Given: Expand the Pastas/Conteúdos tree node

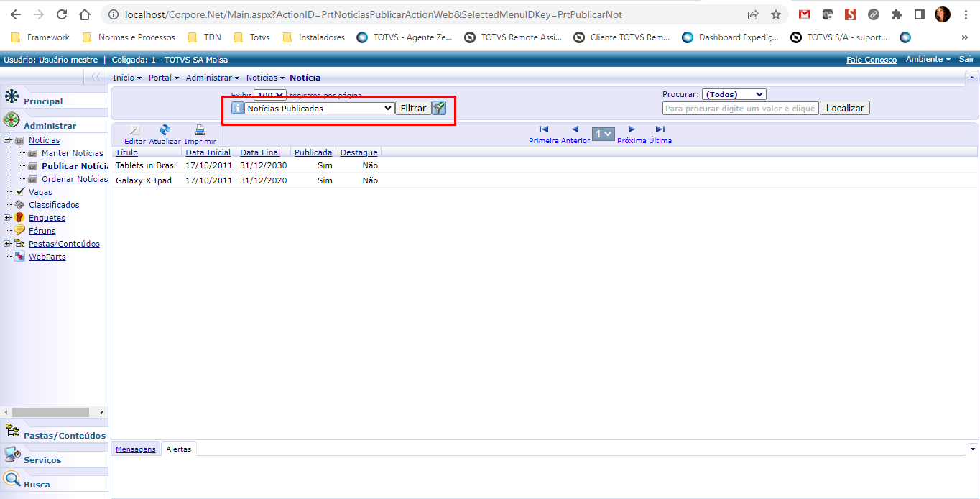Looking at the screenshot, I should [8, 244].
